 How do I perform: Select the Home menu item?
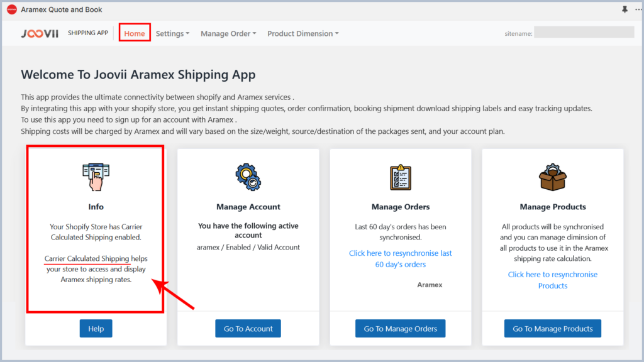[x=134, y=33]
